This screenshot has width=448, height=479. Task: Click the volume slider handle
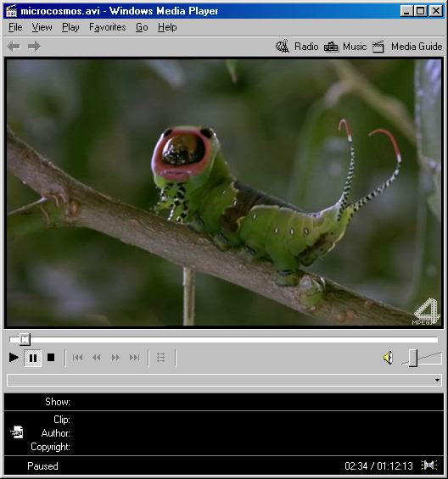pyautogui.click(x=413, y=358)
